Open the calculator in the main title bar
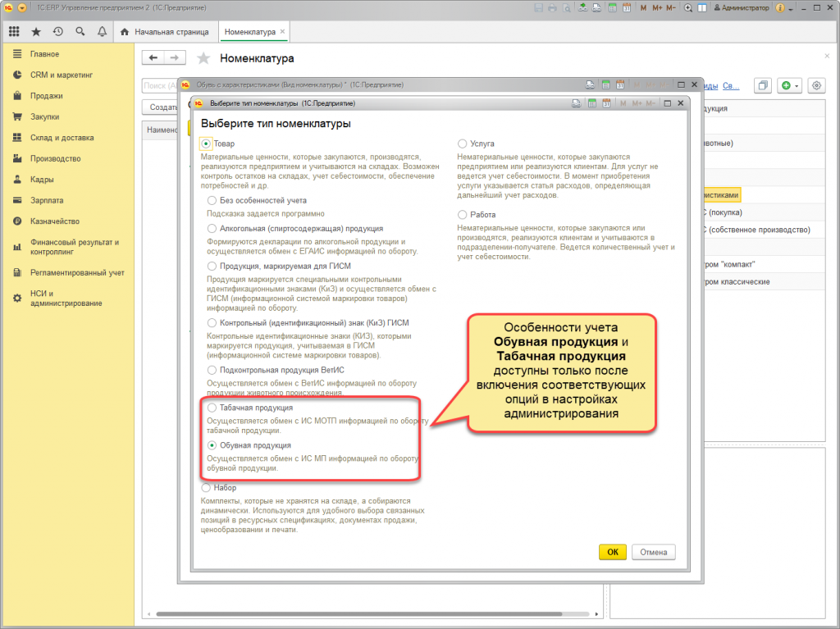 (x=612, y=8)
